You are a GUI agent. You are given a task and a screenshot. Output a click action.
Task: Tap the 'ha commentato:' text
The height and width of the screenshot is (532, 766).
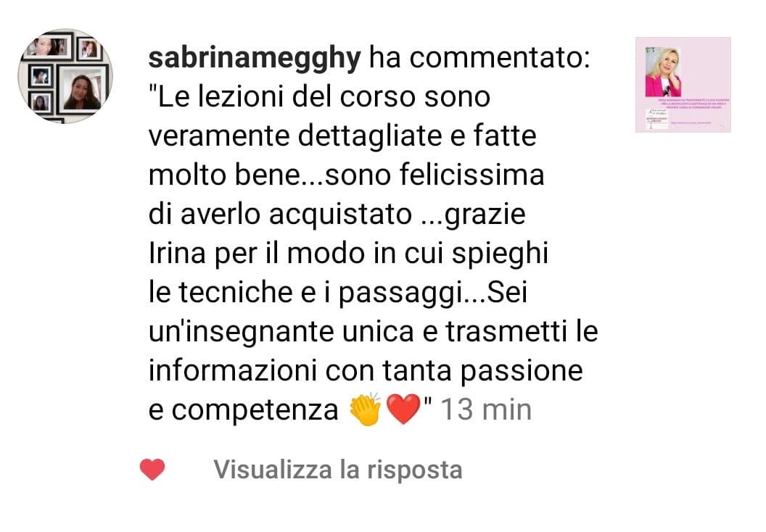click(479, 58)
